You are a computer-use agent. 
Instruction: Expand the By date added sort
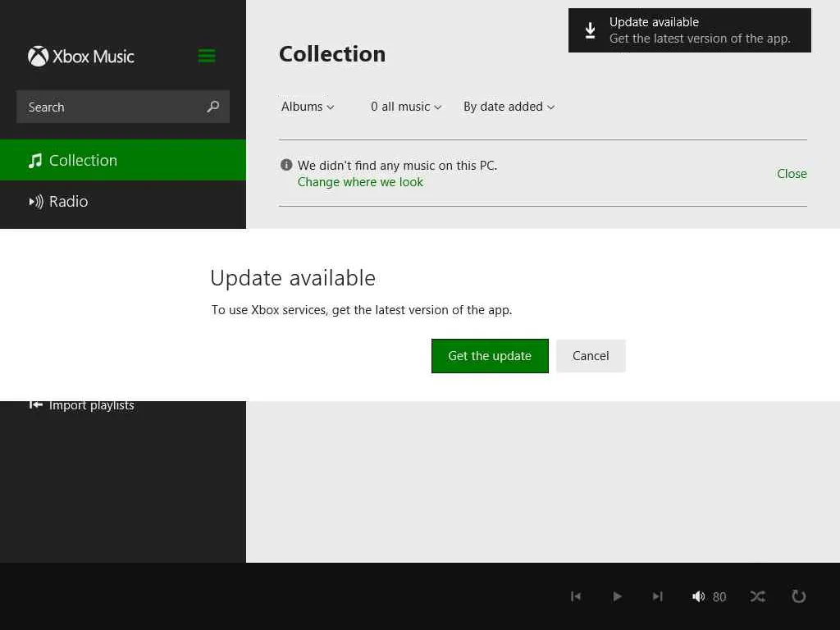(509, 107)
